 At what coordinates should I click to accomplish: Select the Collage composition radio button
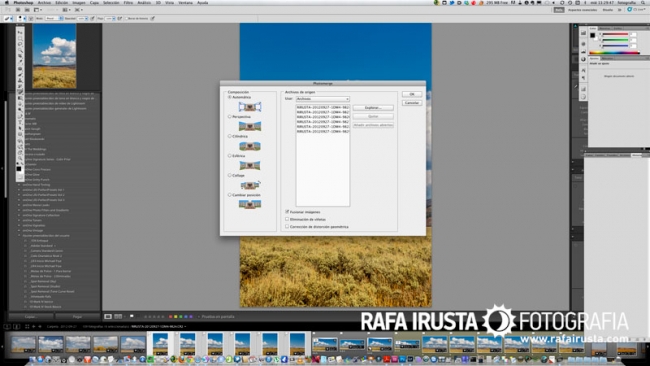230,175
